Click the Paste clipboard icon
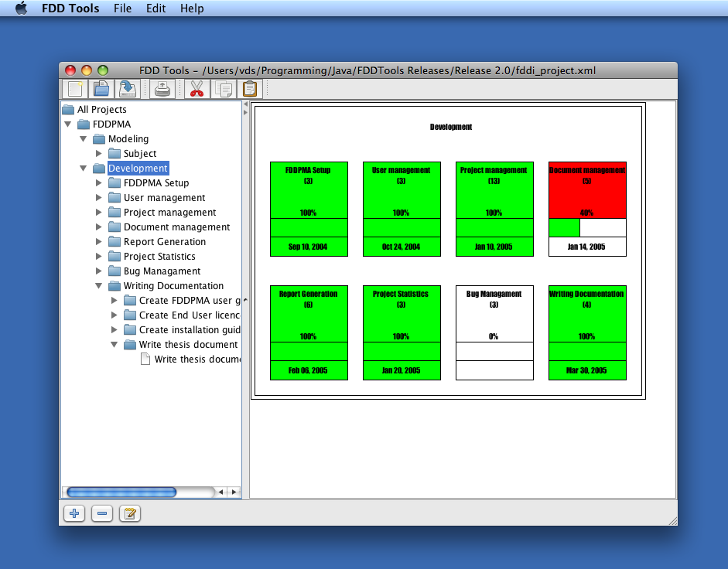This screenshot has width=728, height=569. point(250,89)
